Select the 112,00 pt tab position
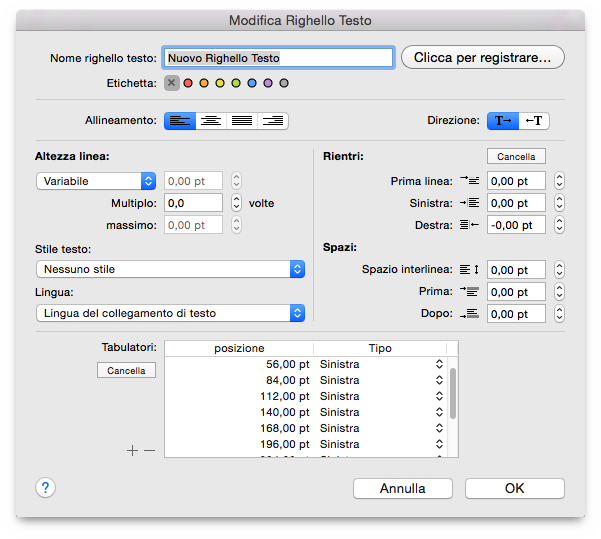This screenshot has width=601, height=539. click(x=285, y=396)
